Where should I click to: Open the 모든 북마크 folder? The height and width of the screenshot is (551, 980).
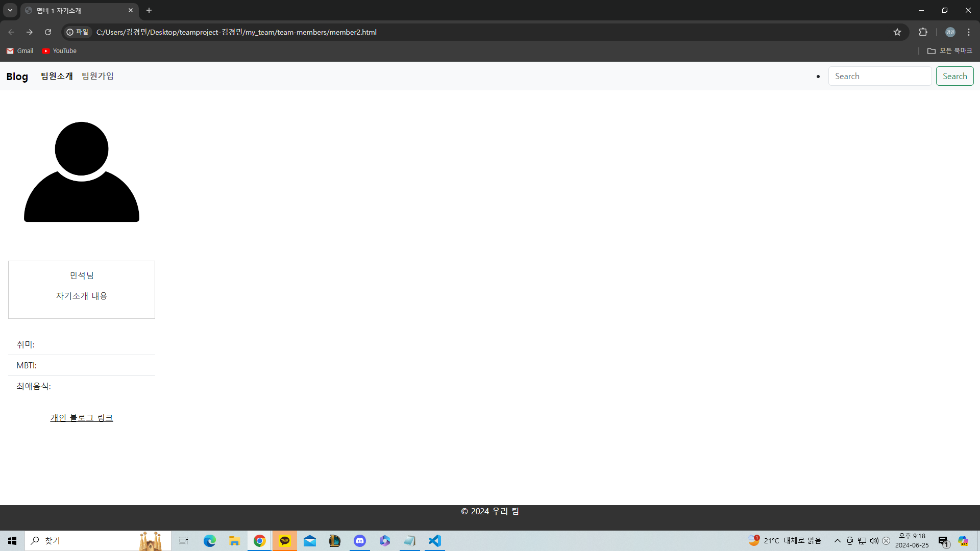pyautogui.click(x=950, y=51)
